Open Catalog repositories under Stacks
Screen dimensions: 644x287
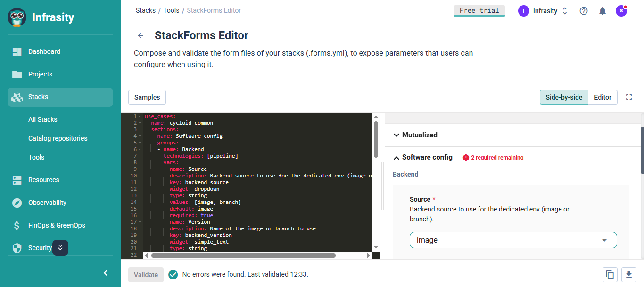58,138
